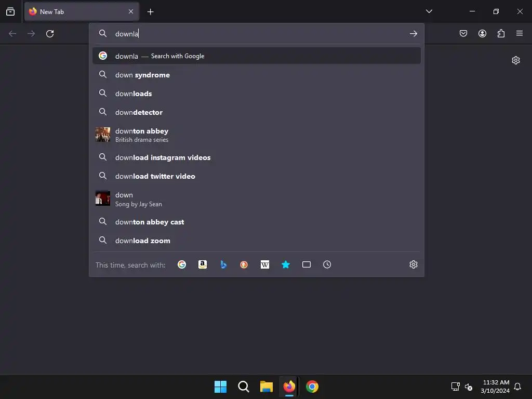Screen dimensions: 532x399
Task: Click the Go arrow in address bar
Action: tap(413, 34)
